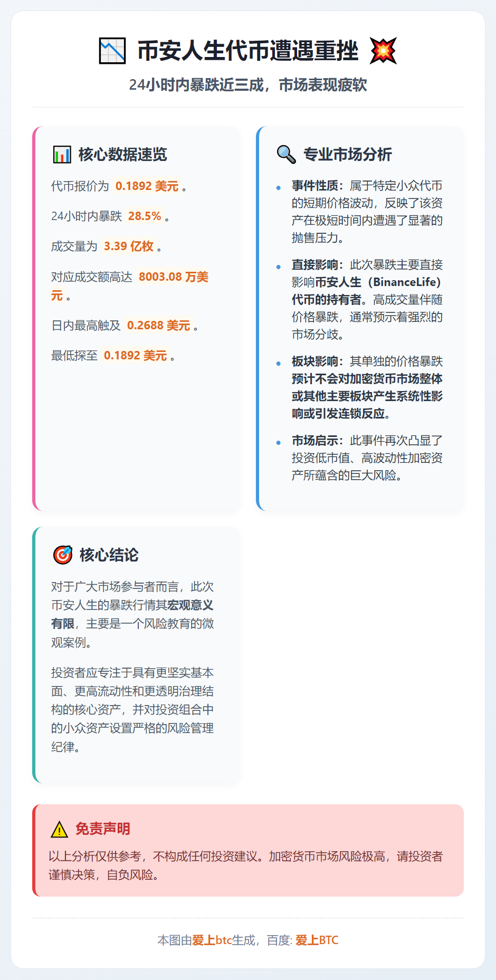Click the heading 核心结论

point(109,555)
